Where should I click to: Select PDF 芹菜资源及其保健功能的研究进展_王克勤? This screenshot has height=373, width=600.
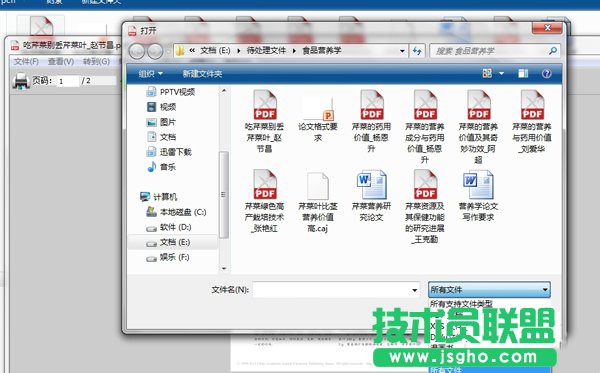click(x=425, y=207)
